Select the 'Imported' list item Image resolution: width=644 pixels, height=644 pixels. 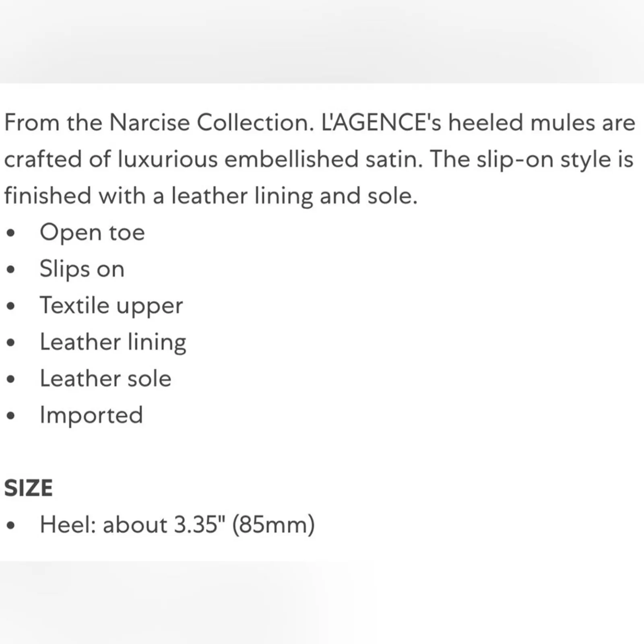point(91,415)
